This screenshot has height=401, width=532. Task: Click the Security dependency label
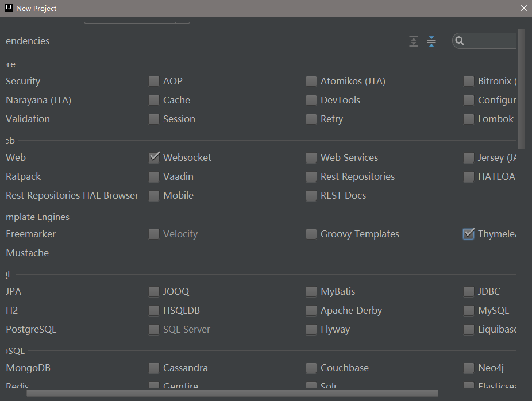click(x=23, y=82)
